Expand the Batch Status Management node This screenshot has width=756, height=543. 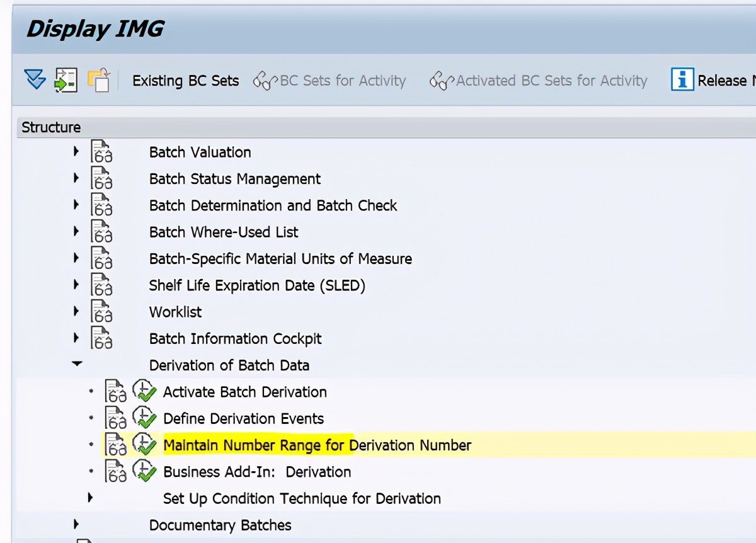76,178
